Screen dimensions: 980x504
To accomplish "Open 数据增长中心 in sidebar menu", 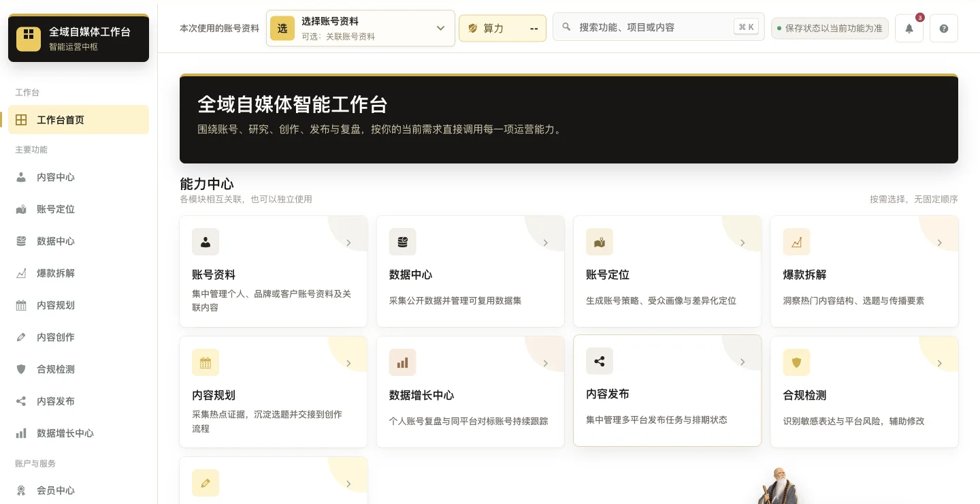I will 79,433.
